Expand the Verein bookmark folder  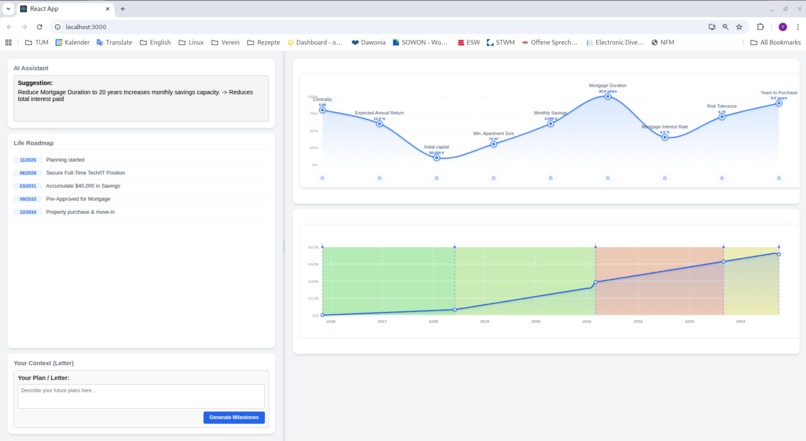pyautogui.click(x=225, y=42)
